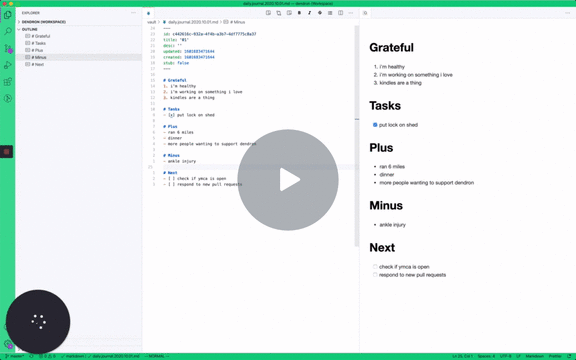Viewport: 576px width, 360px height.
Task: Select '# Grateful' in the outline
Action: click(41, 36)
